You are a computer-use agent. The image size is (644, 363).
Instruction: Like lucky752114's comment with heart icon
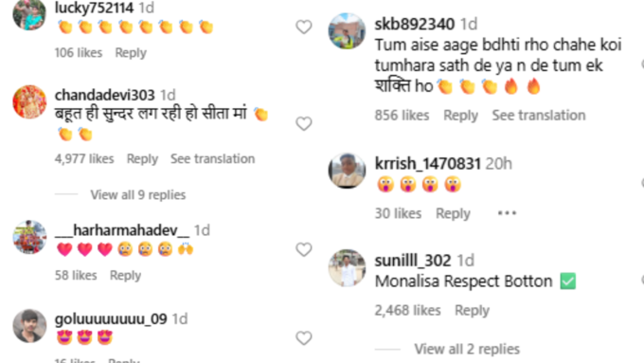303,27
